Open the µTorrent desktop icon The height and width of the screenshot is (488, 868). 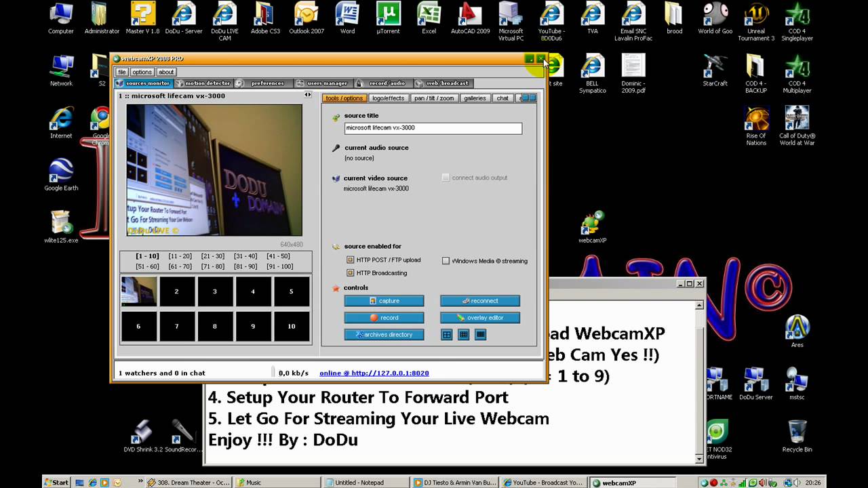(388, 18)
